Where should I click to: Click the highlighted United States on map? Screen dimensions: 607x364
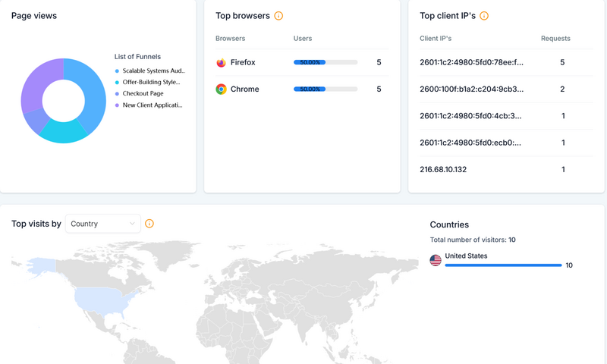click(x=102, y=298)
